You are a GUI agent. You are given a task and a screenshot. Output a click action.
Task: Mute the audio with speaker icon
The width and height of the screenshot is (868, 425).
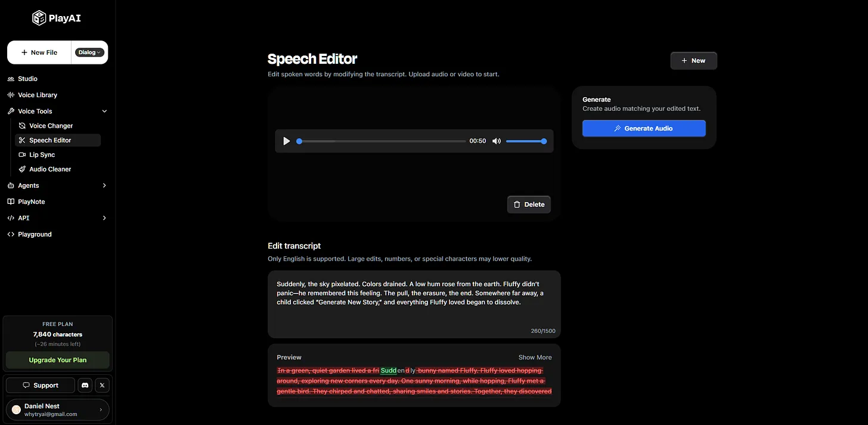point(496,141)
